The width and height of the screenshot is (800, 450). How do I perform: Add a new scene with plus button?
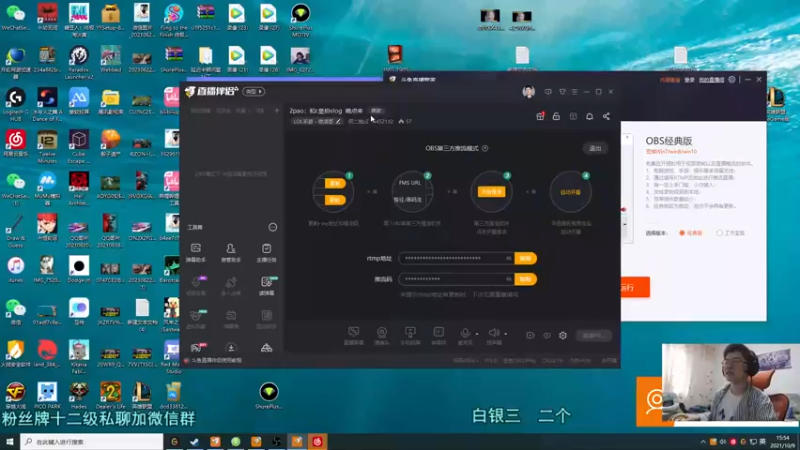(x=277, y=111)
